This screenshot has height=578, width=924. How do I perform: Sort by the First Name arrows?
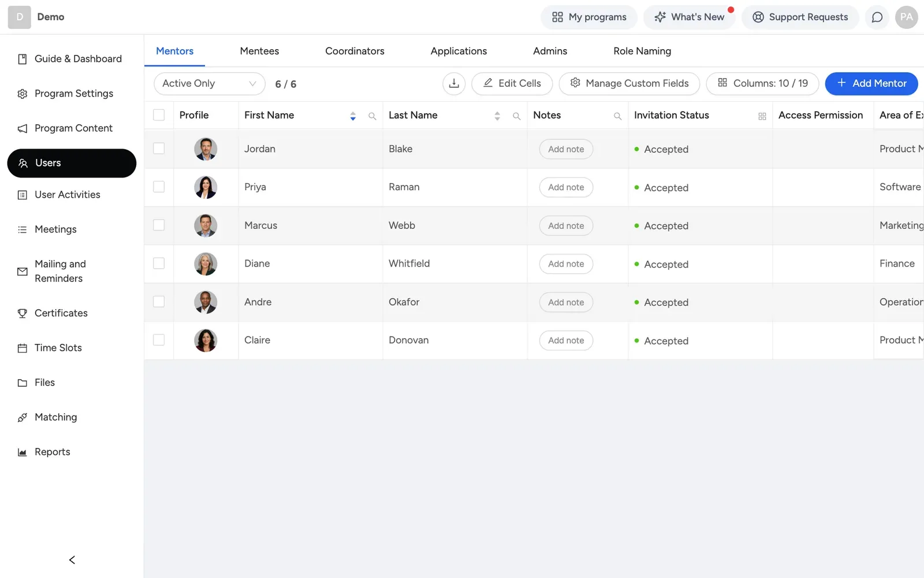click(x=353, y=116)
